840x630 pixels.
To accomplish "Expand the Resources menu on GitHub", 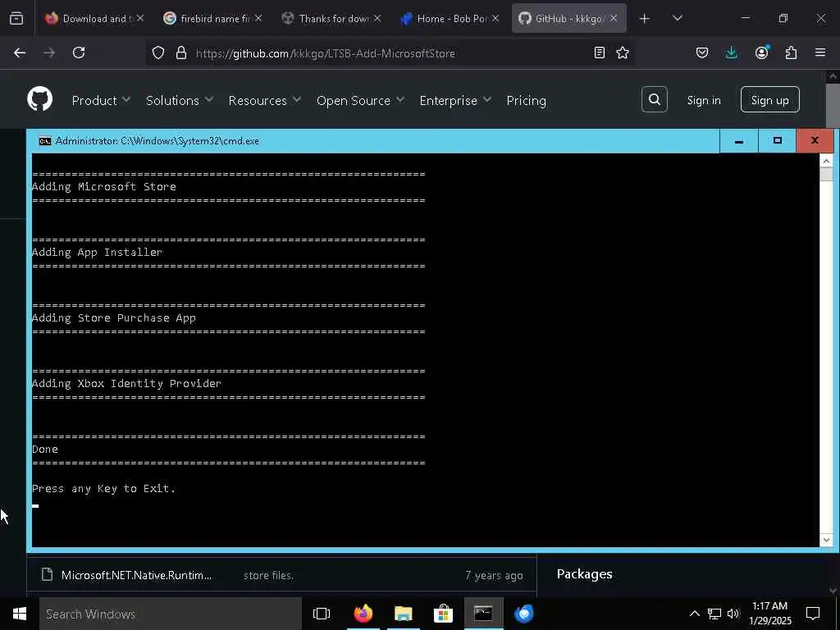I will (x=265, y=100).
